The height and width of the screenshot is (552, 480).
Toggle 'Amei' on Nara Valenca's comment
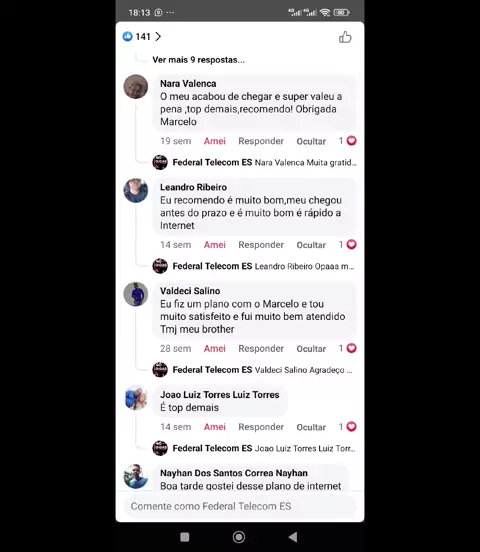214,141
